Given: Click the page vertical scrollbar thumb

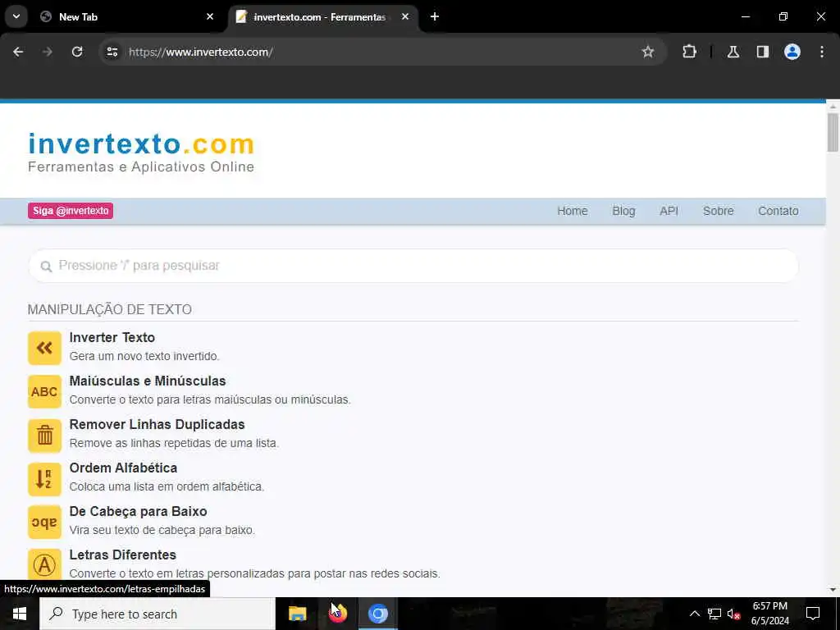Looking at the screenshot, I should [x=833, y=132].
